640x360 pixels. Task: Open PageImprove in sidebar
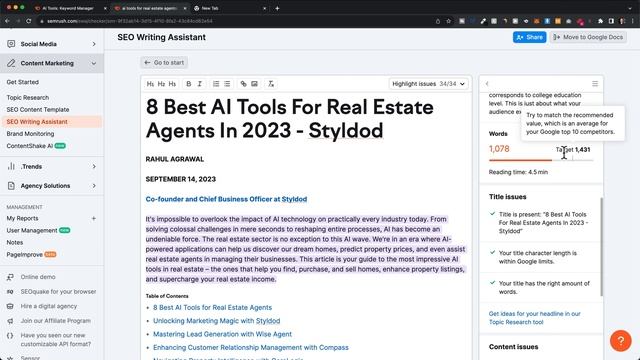pos(31,254)
